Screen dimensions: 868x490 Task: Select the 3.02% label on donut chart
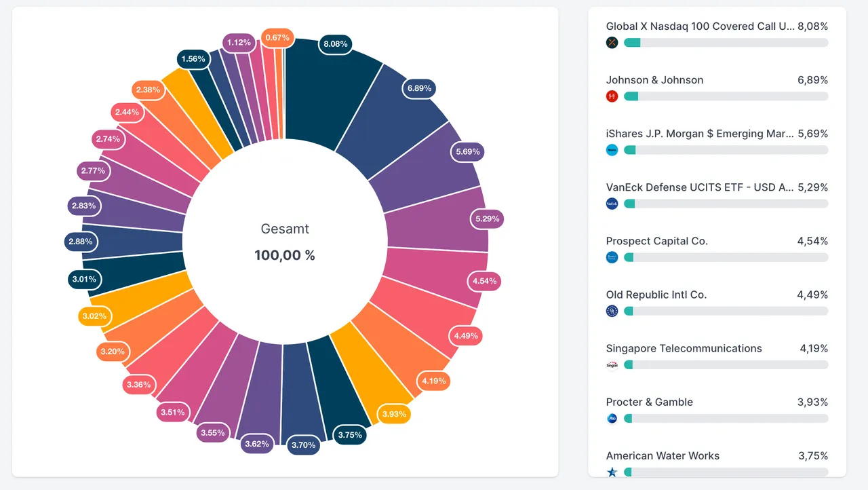[94, 316]
